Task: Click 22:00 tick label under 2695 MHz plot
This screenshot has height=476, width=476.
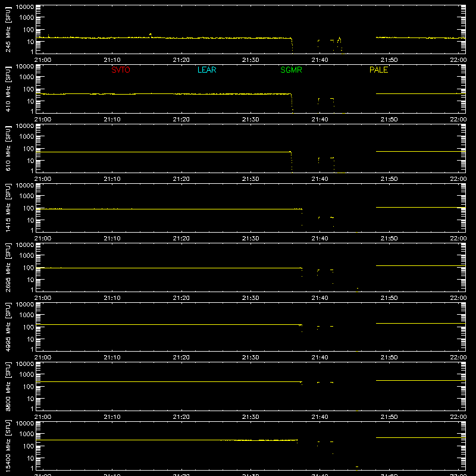Action: [458, 298]
